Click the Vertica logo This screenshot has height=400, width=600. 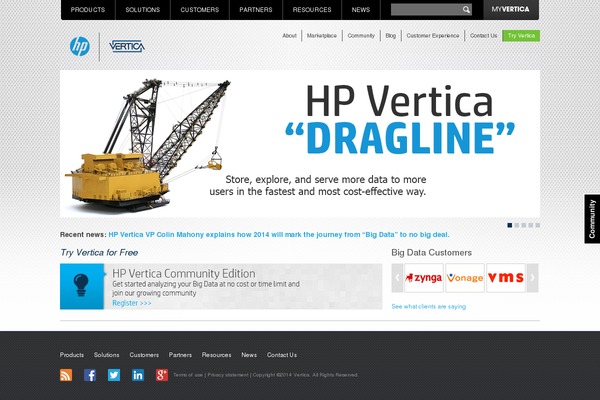click(x=127, y=46)
